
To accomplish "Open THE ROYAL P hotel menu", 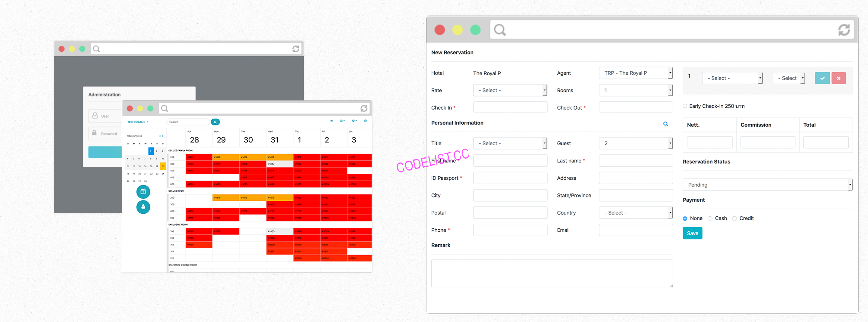I will click(x=137, y=122).
